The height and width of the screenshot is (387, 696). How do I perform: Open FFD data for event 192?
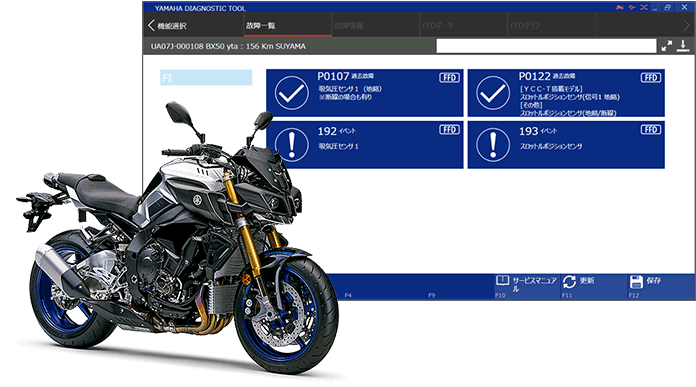(x=449, y=130)
